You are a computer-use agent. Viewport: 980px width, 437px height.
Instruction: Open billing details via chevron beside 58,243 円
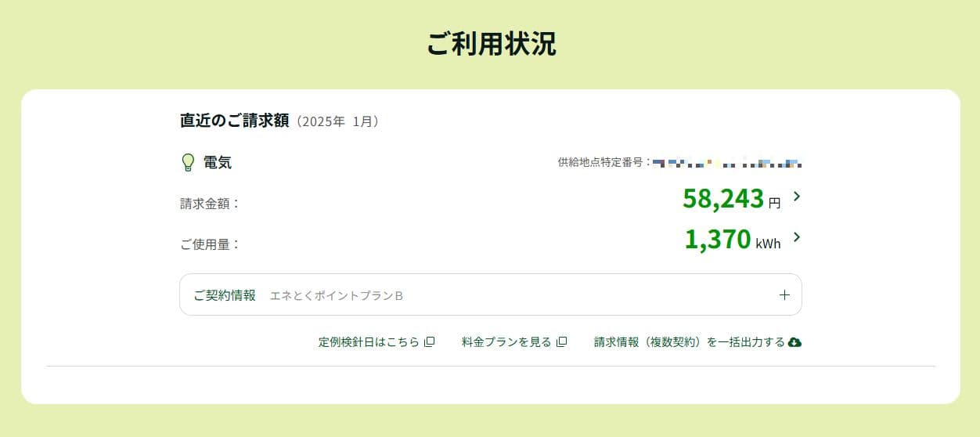797,197
